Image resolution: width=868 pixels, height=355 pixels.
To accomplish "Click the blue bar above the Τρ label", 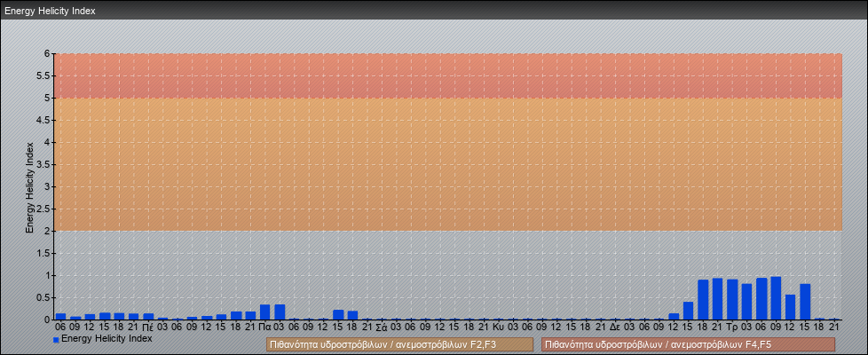I will pos(732,299).
